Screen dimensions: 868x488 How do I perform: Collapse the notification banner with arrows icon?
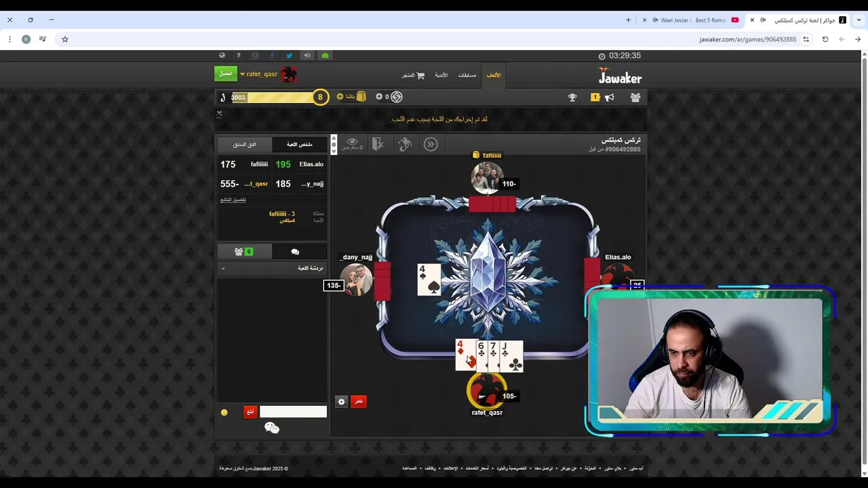(x=219, y=115)
